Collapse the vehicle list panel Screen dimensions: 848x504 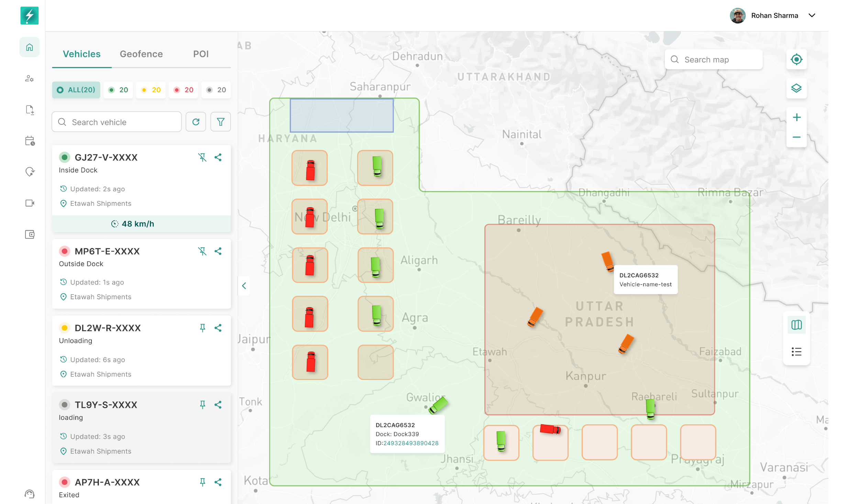[244, 285]
